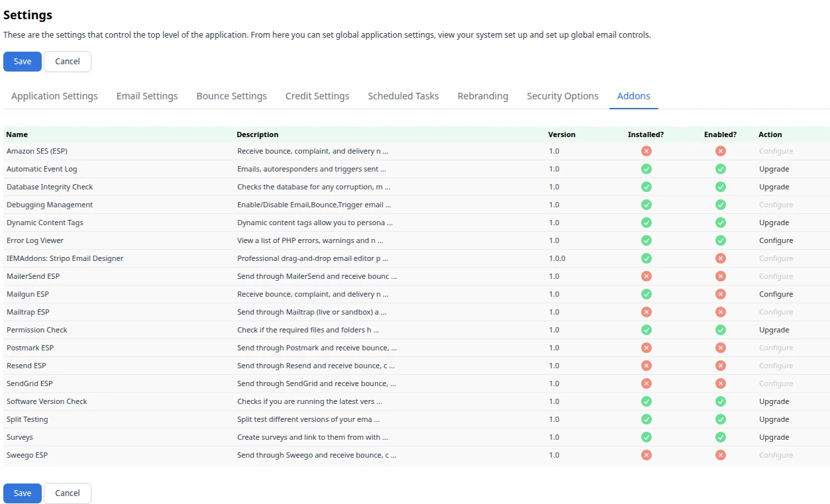Install MailerSend ESP via red Installed icon
The height and width of the screenshot is (504, 830).
coord(647,276)
